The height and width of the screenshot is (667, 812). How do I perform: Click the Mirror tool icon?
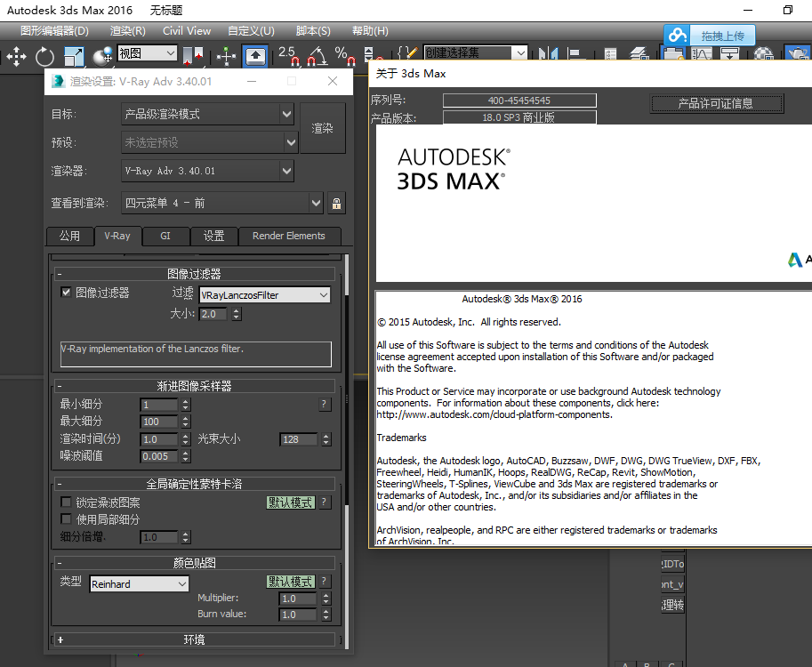pyautogui.click(x=548, y=53)
